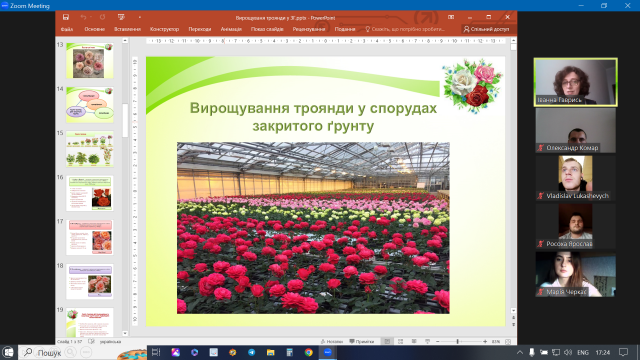
Task: Open File Explorer from taskbar
Action: pyautogui.click(x=271, y=352)
